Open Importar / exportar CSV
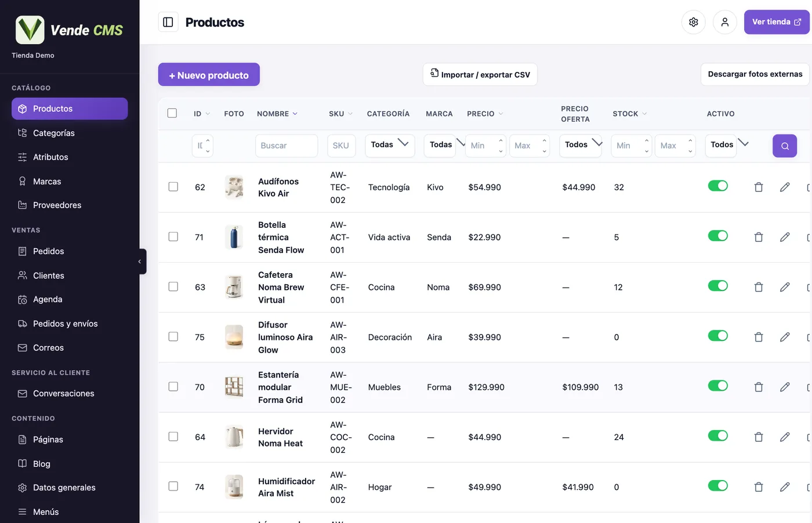 tap(480, 74)
